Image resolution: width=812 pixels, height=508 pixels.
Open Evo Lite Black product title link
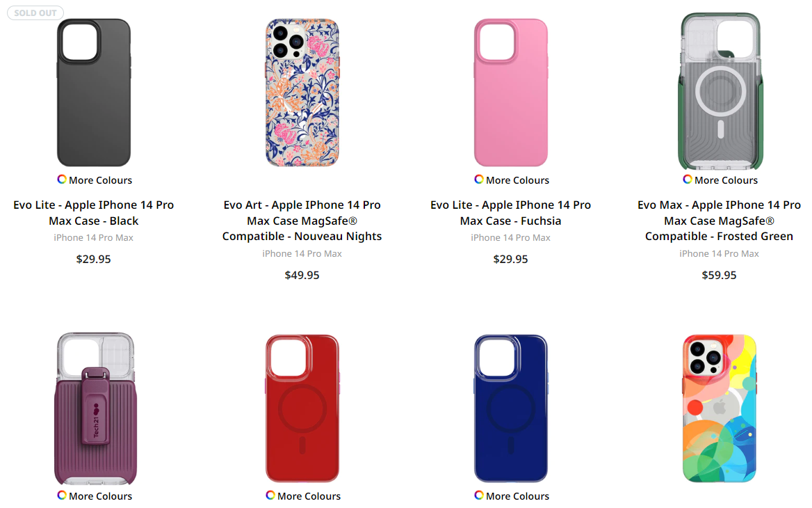click(94, 212)
